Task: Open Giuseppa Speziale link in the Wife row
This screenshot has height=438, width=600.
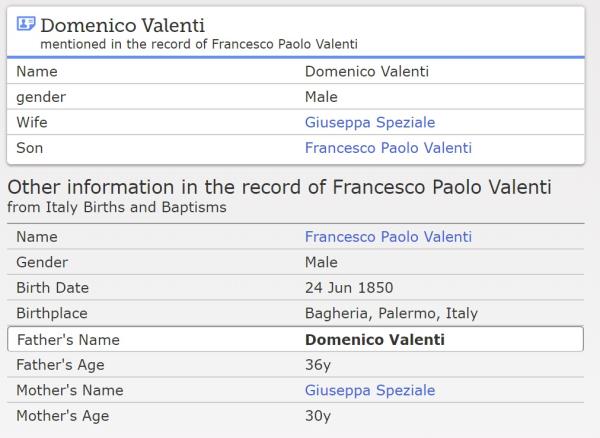Action: pos(369,123)
